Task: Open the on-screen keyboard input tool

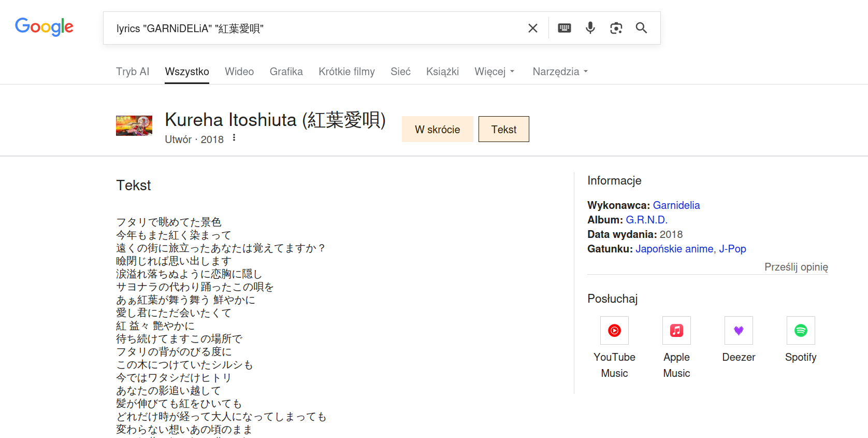Action: pyautogui.click(x=565, y=28)
